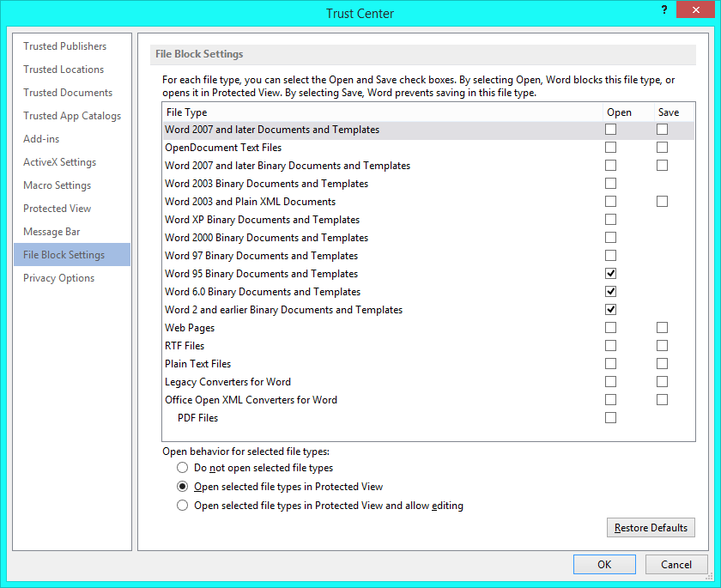
Task: Select Word 97 Binary Documents and Templates label
Action: point(261,256)
